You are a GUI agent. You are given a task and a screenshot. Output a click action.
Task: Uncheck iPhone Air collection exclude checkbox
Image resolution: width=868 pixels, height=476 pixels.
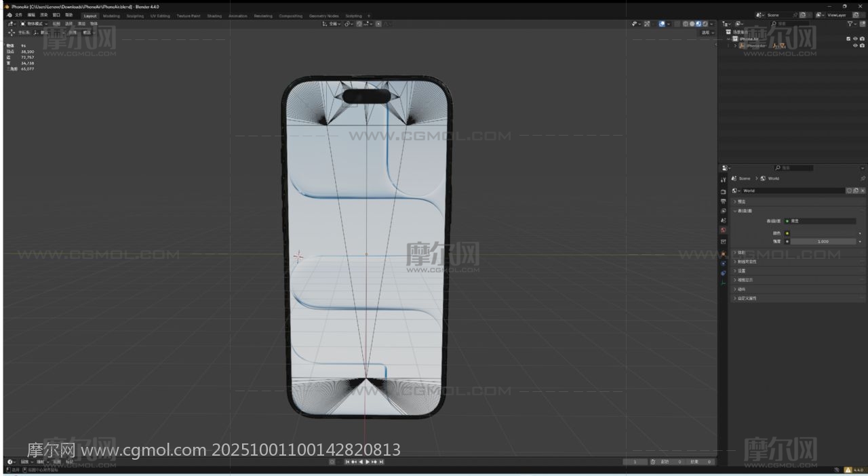click(848, 39)
